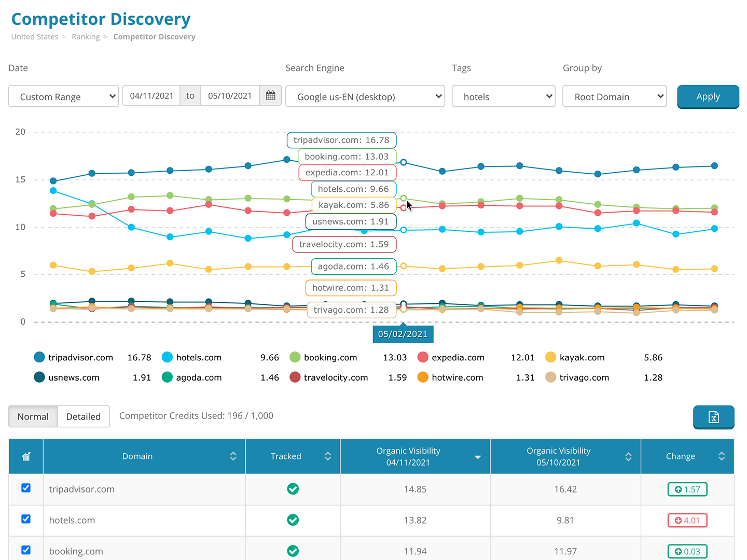
Task: Uncheck the tripadvisor.com row checkbox
Action: click(x=25, y=488)
